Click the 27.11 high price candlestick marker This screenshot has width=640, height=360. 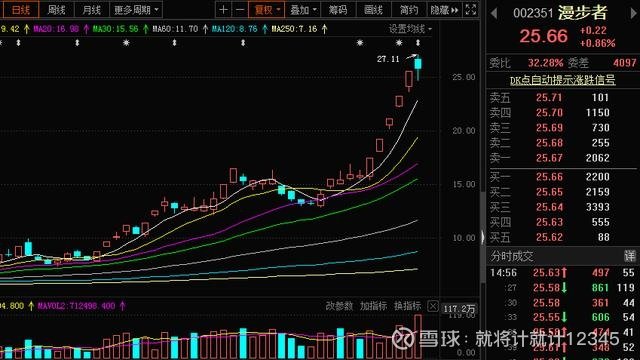tap(388, 59)
